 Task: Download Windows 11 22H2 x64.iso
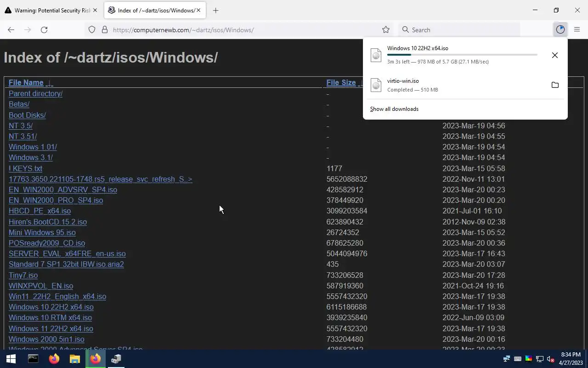click(51, 328)
